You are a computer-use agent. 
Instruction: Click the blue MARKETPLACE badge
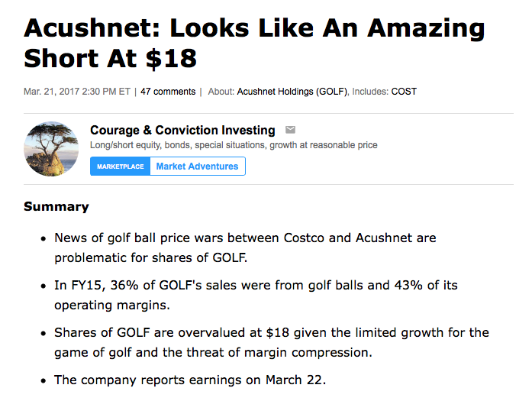click(x=120, y=167)
